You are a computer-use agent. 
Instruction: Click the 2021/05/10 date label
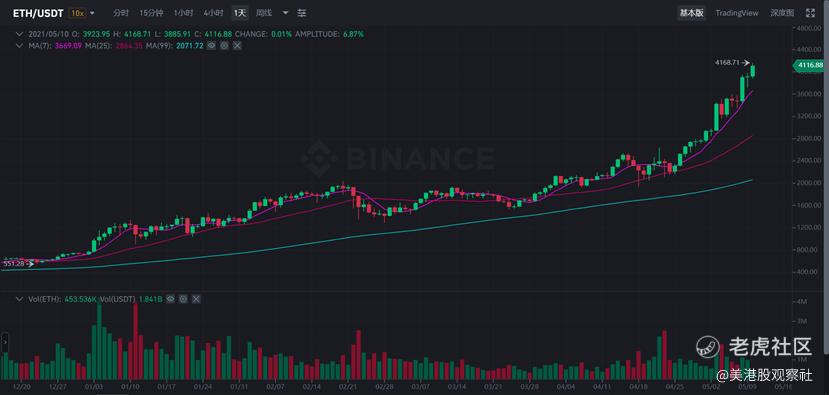tap(48, 34)
